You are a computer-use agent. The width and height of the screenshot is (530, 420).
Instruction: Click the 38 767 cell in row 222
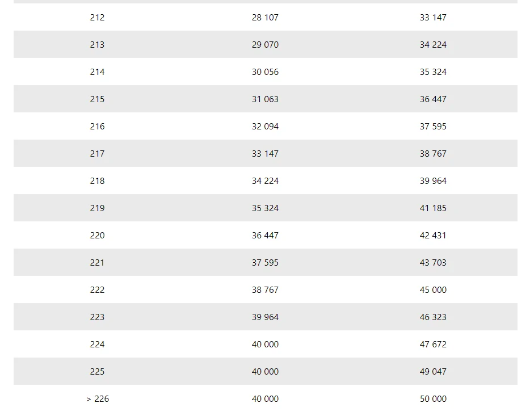click(x=265, y=290)
